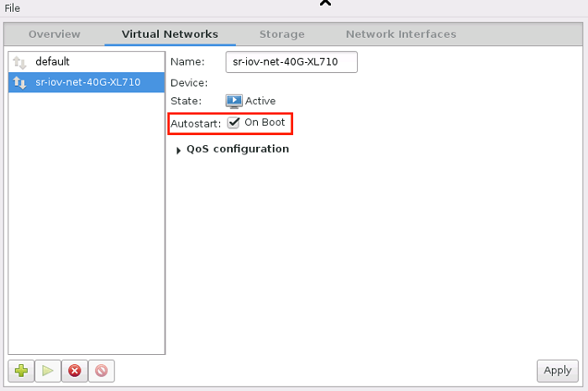
Task: Select the Virtual Networks tab
Action: [x=170, y=34]
